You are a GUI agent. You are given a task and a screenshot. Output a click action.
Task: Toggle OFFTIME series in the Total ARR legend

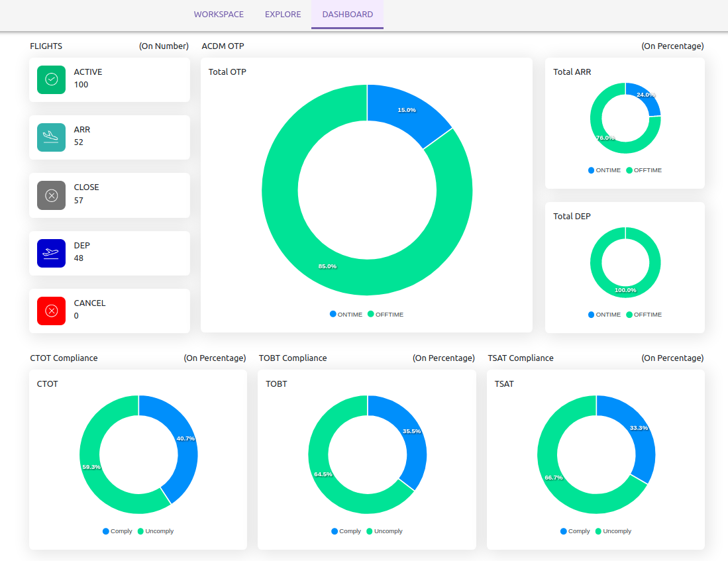coord(631,170)
